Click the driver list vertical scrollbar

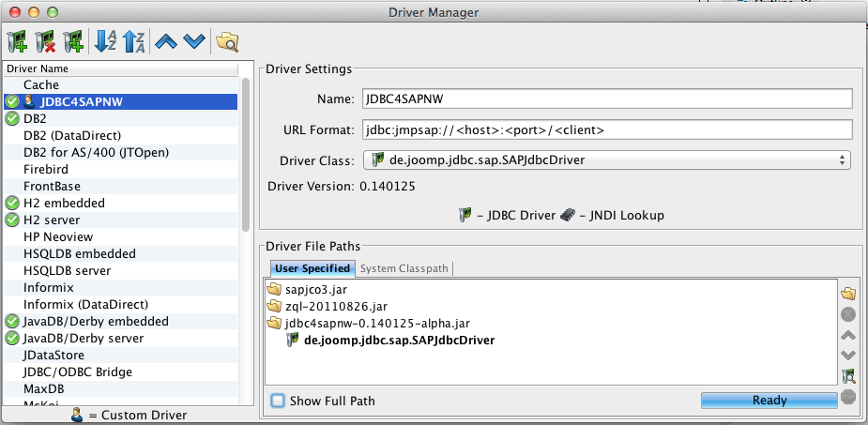(246, 155)
